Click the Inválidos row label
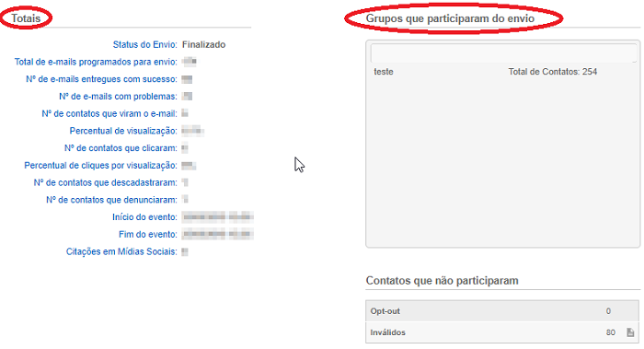This screenshot has height=349, width=644. coord(387,332)
